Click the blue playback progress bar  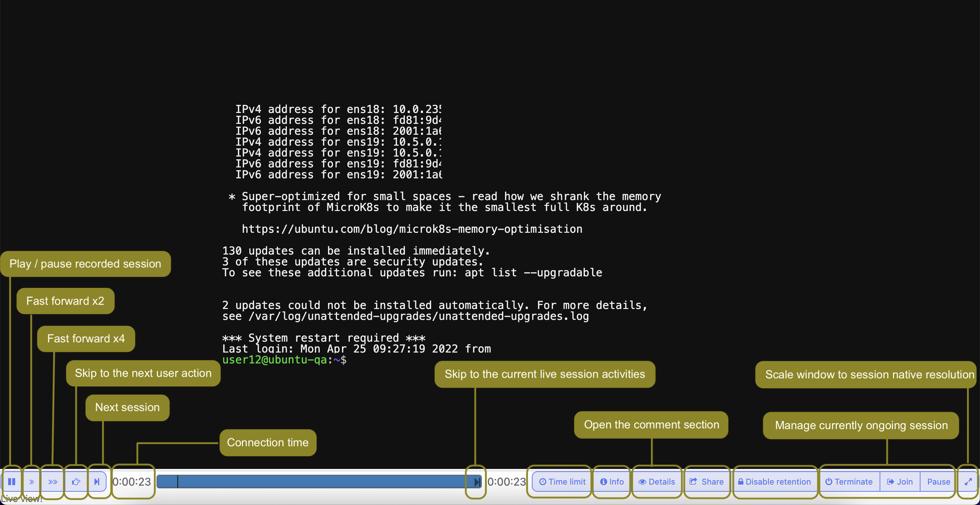(x=320, y=482)
